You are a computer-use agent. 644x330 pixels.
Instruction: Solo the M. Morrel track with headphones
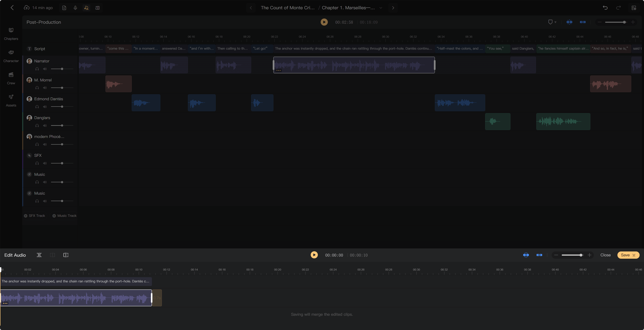tap(37, 88)
